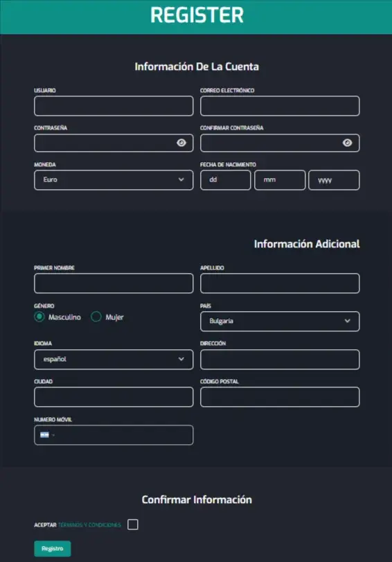The image size is (392, 562).
Task: Focus the Código Postal input field
Action: click(280, 397)
